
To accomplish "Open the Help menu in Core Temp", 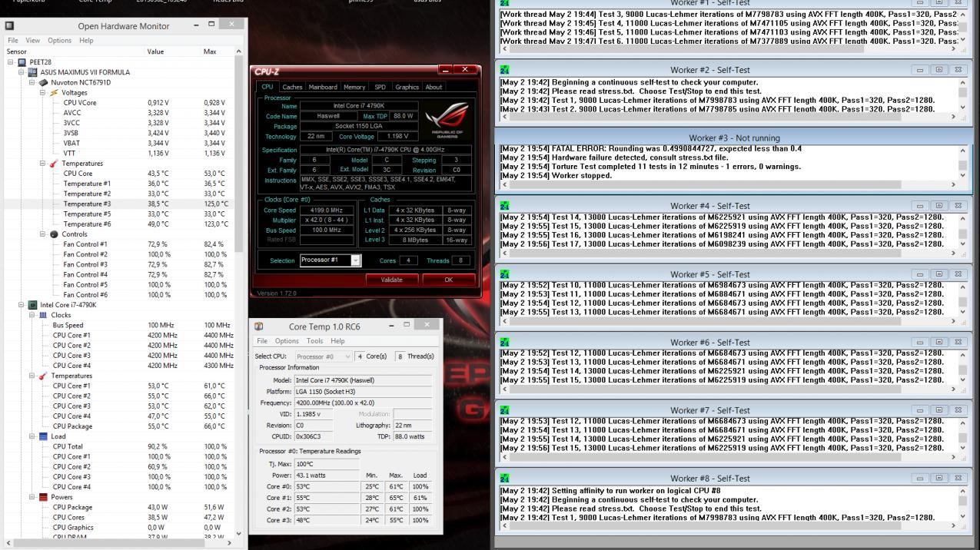I will [x=337, y=341].
